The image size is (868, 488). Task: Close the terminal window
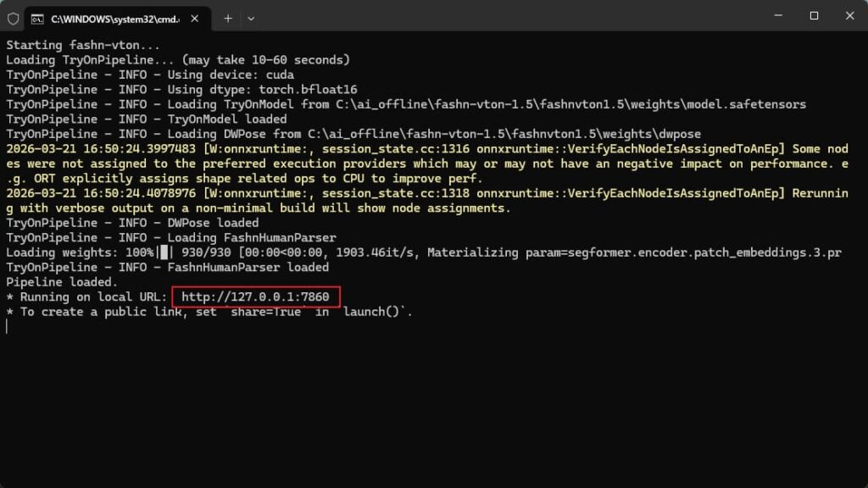(849, 15)
